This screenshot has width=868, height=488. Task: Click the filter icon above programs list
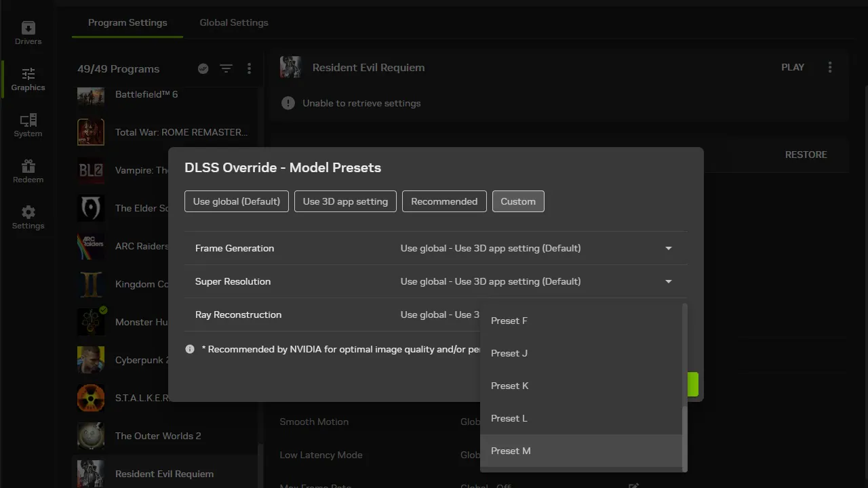pyautogui.click(x=226, y=68)
